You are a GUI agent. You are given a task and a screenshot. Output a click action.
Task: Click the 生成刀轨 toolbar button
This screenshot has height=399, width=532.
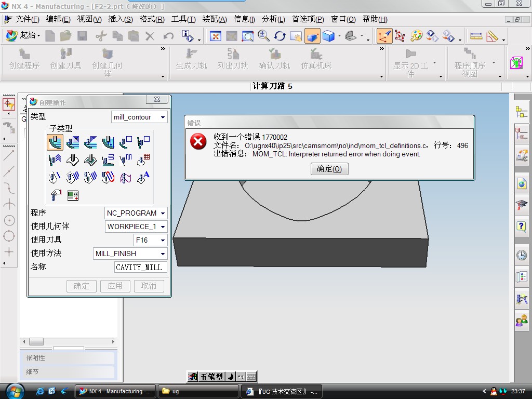click(191, 59)
